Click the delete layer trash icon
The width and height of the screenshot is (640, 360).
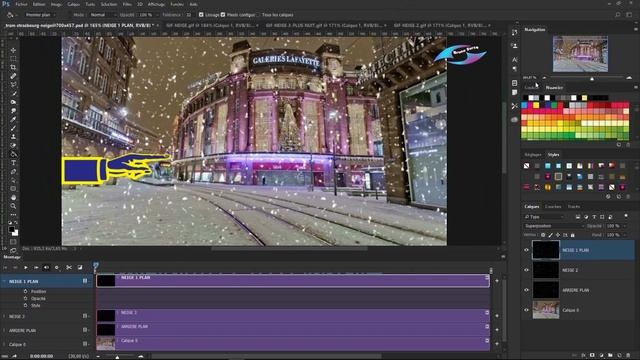[629, 356]
